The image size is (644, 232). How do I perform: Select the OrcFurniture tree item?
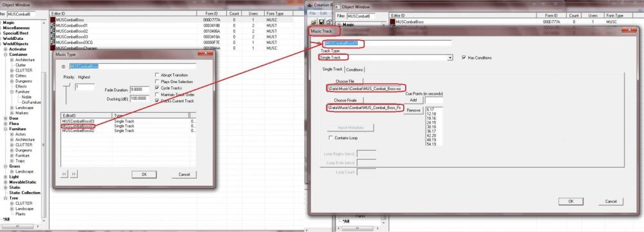(31, 102)
